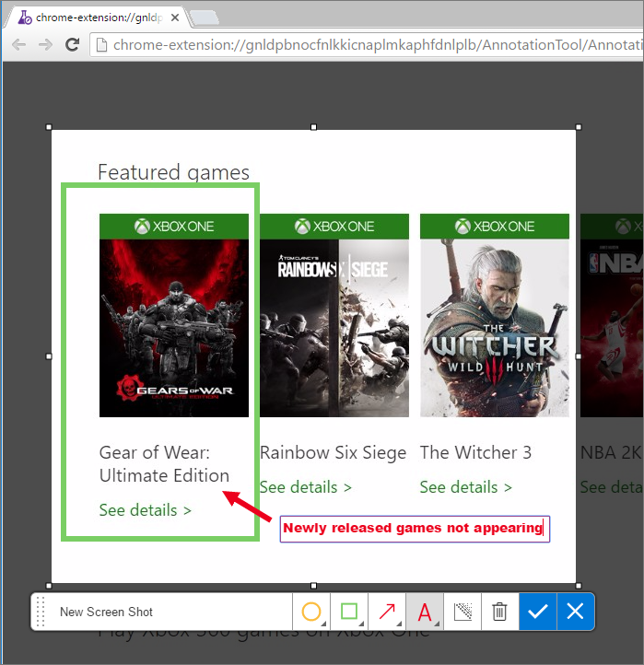Open rectangle tool options dropdown arrow
Screen dimensions: 644x665
pos(361,624)
